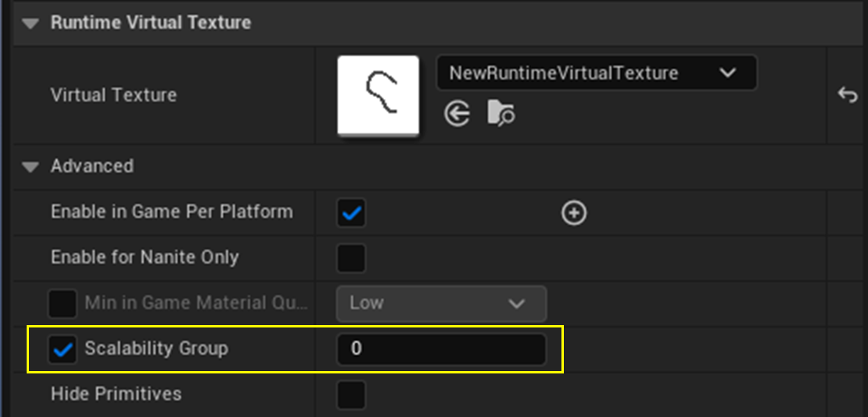Image resolution: width=868 pixels, height=417 pixels.
Task: Click the Runtime Virtual Texture header title
Action: point(150,23)
